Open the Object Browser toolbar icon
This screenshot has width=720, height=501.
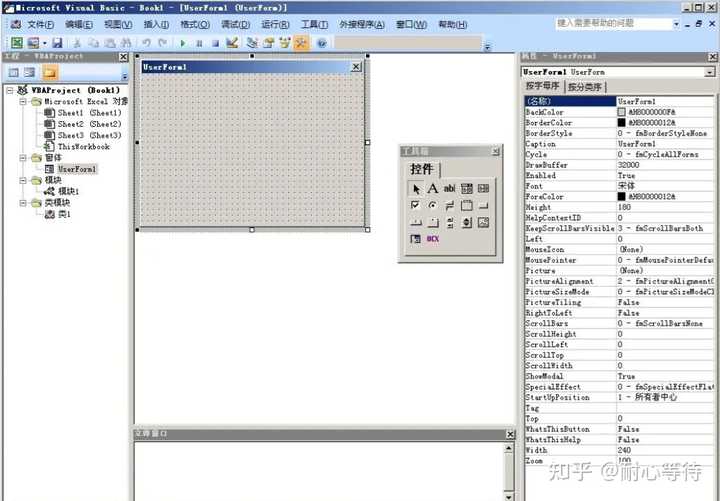(285, 43)
